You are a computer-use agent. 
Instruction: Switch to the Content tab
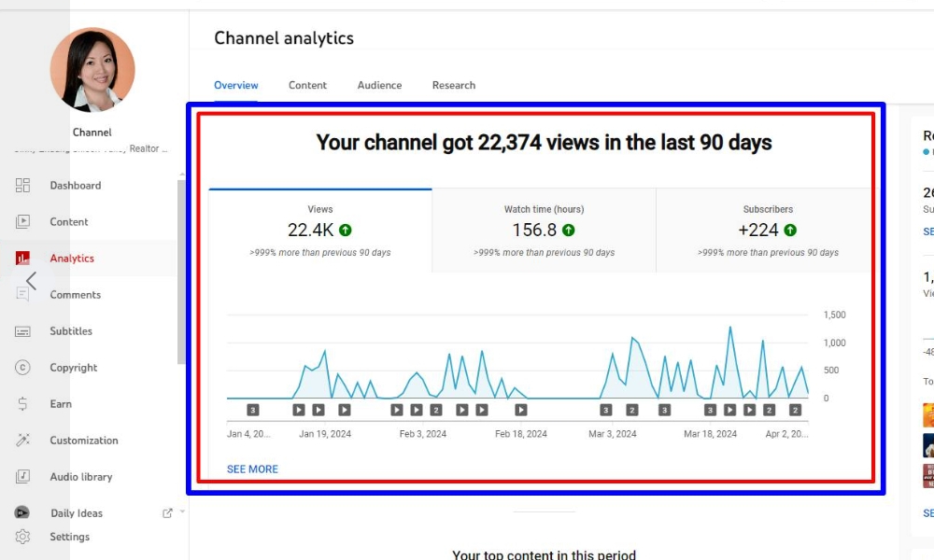[307, 85]
